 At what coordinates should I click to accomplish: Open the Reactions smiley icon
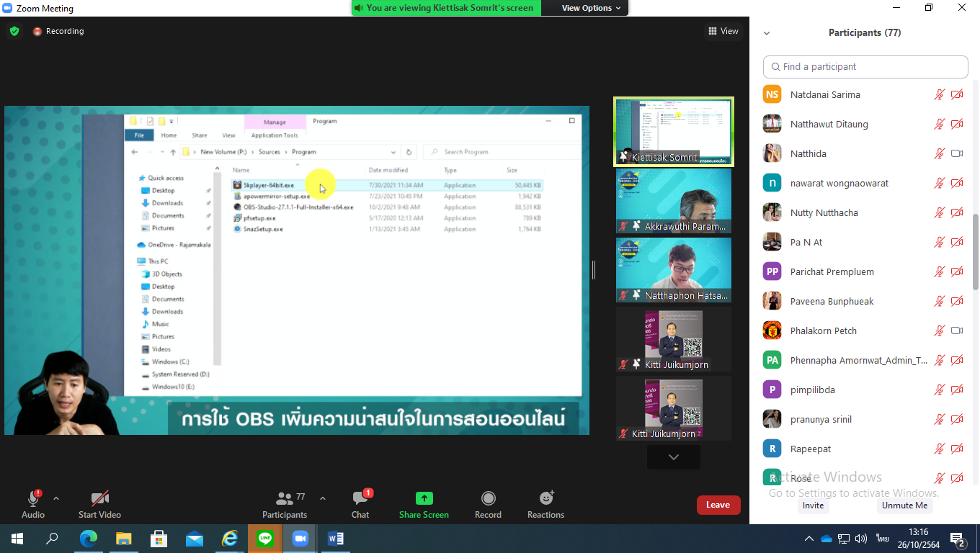point(546,498)
